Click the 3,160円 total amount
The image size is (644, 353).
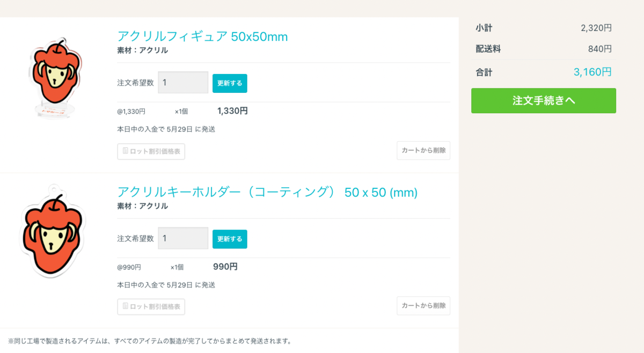click(x=592, y=72)
